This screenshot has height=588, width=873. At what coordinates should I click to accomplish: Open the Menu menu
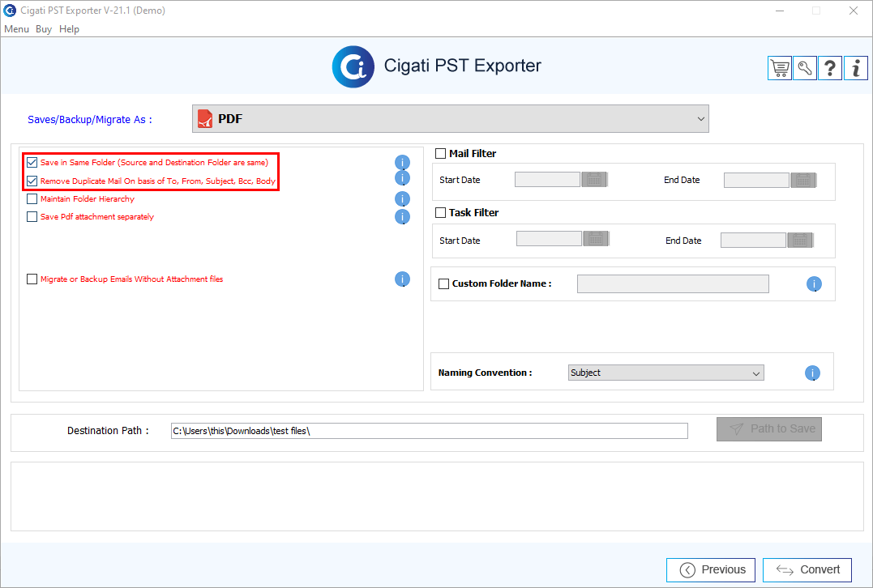tap(16, 29)
